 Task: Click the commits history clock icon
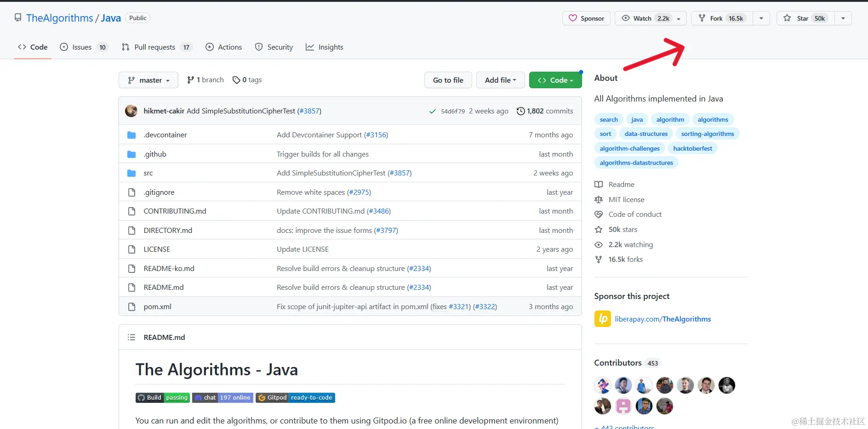520,111
